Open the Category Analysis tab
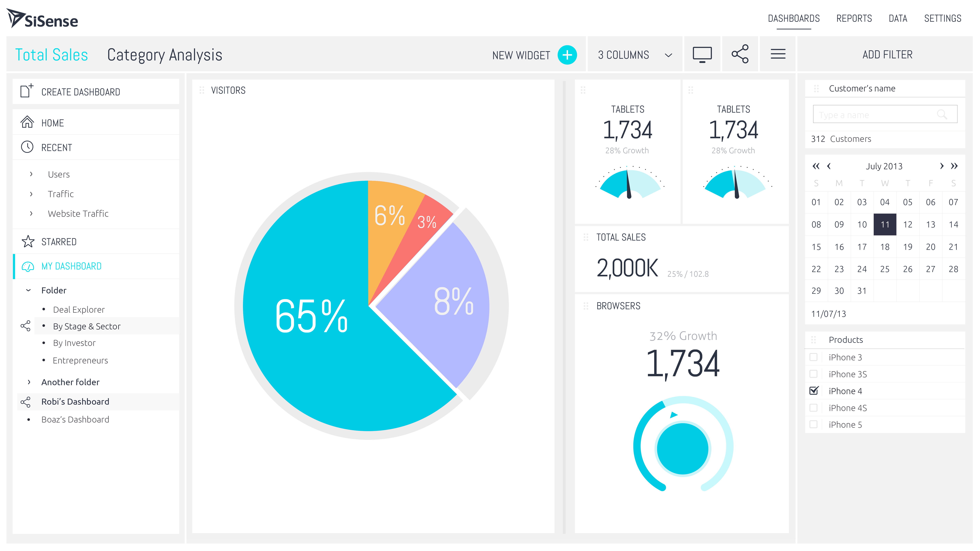The width and height of the screenshot is (980, 551). click(164, 55)
